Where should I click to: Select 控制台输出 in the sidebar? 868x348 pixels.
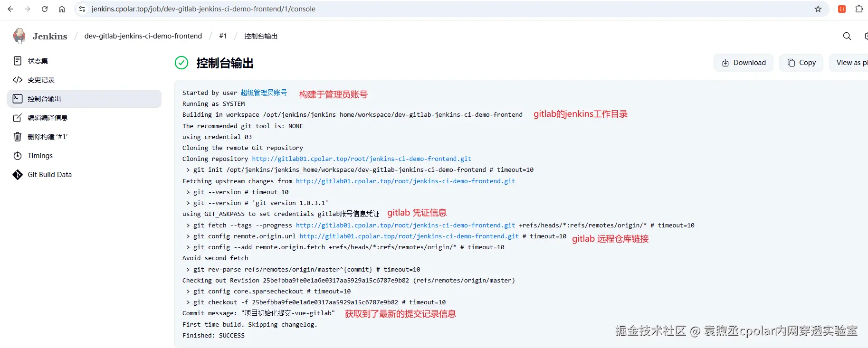click(x=85, y=99)
